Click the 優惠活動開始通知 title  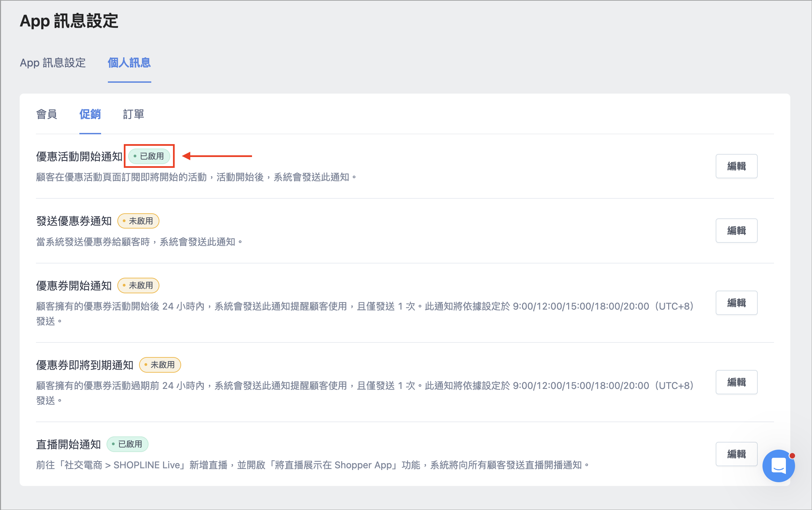79,156
